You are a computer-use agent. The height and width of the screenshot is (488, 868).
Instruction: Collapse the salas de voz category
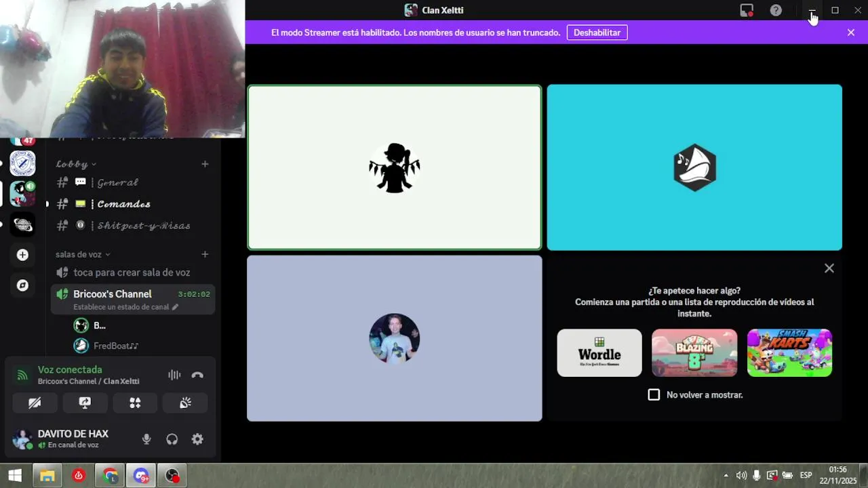tap(83, 254)
